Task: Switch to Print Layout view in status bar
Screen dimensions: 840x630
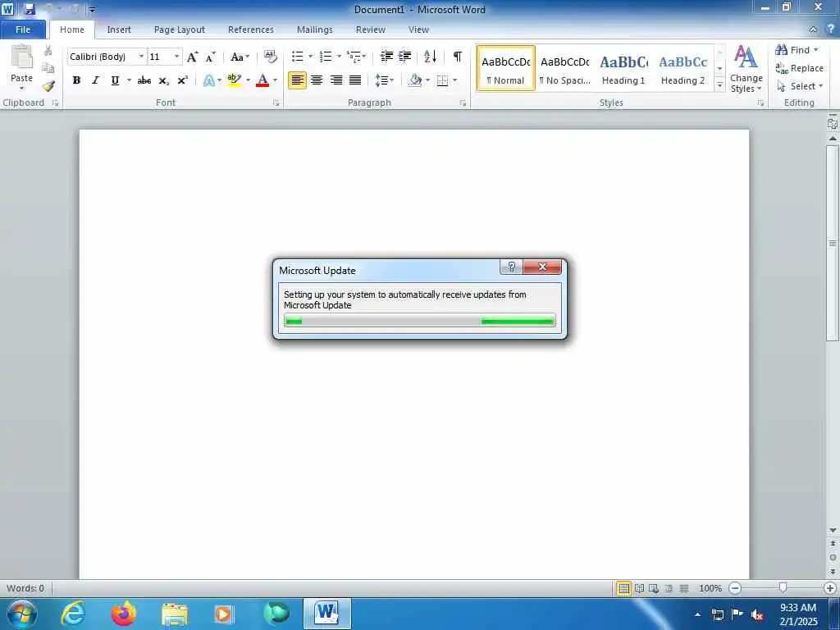Action: tap(623, 588)
